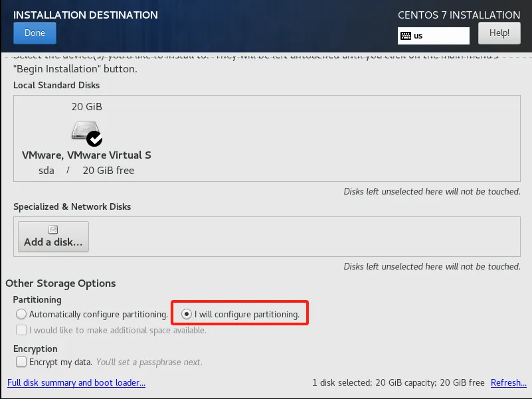Select the VMware Virtual S disk name
The image size is (532, 399).
tap(86, 155)
